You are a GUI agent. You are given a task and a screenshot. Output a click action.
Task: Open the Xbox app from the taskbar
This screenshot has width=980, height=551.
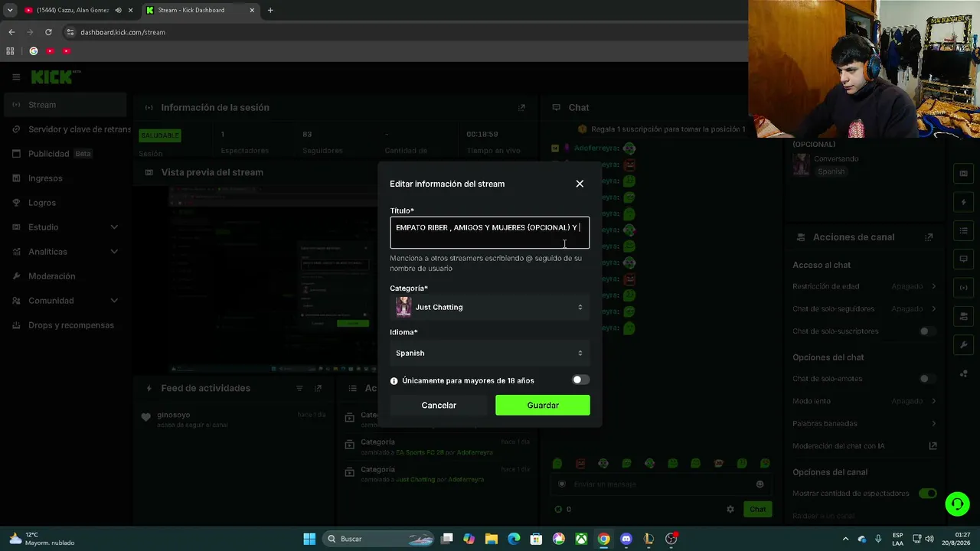(x=581, y=539)
